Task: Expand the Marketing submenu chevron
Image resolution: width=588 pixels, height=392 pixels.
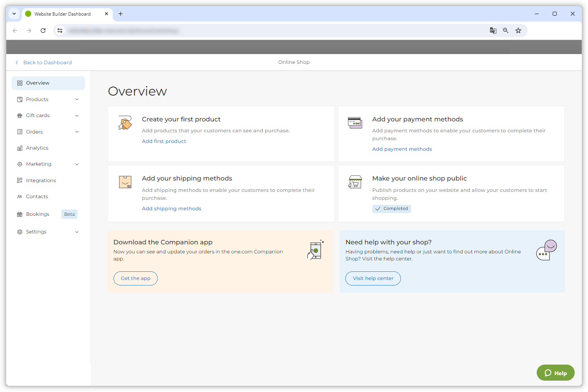Action: (x=77, y=164)
